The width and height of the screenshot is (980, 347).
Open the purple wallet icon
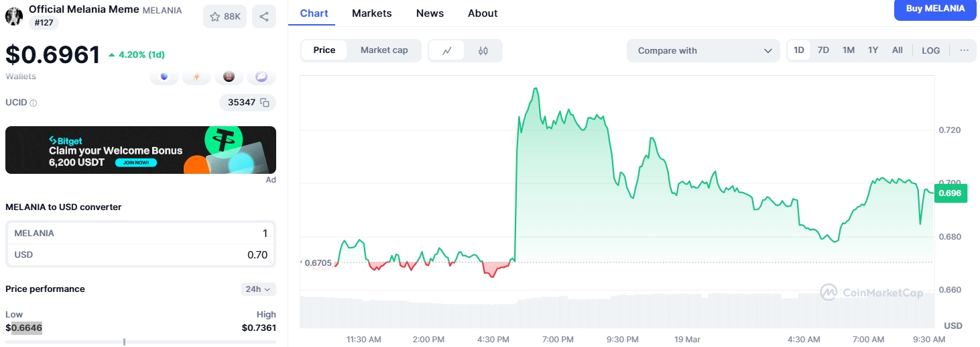point(261,77)
